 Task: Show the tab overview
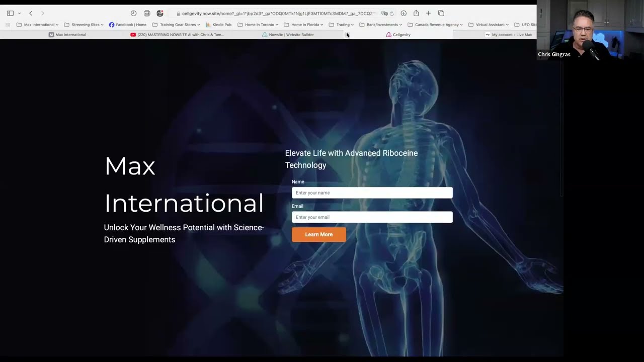[441, 13]
